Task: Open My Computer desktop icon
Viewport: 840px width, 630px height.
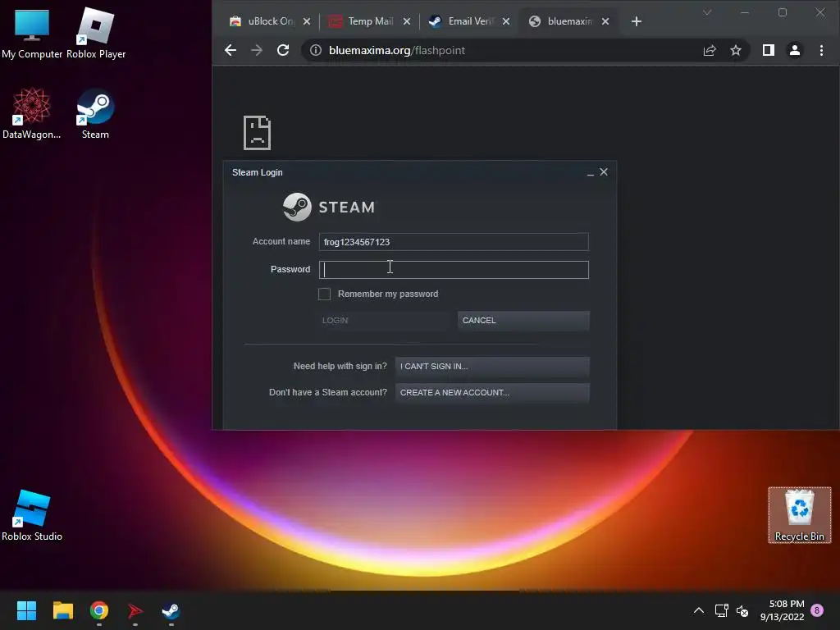Action: pyautogui.click(x=32, y=33)
